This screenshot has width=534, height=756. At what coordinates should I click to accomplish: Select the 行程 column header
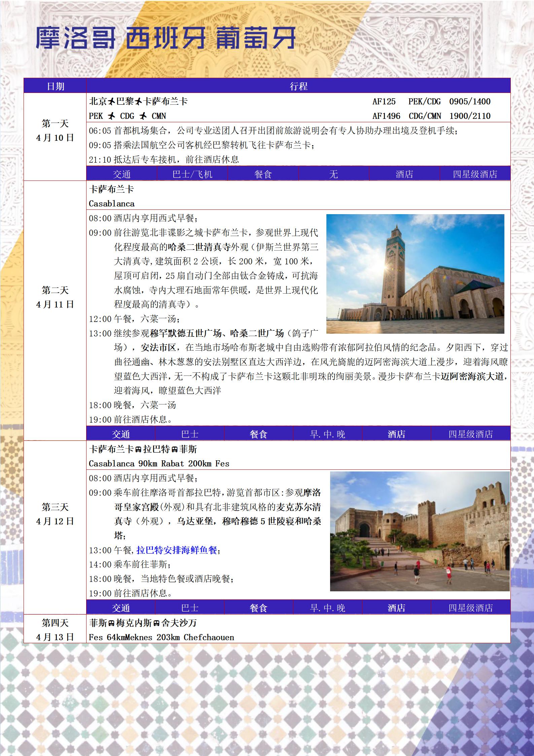pyautogui.click(x=298, y=86)
